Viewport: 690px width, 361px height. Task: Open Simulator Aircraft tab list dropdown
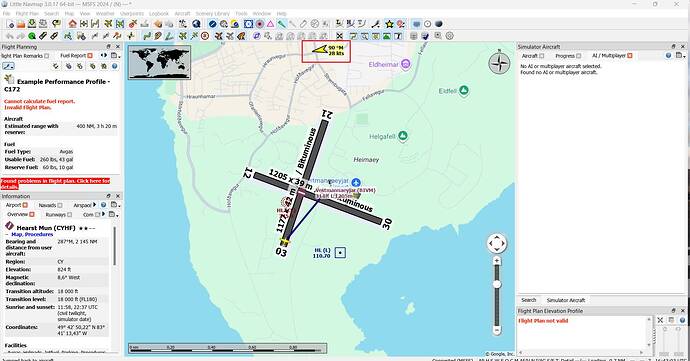(680, 55)
